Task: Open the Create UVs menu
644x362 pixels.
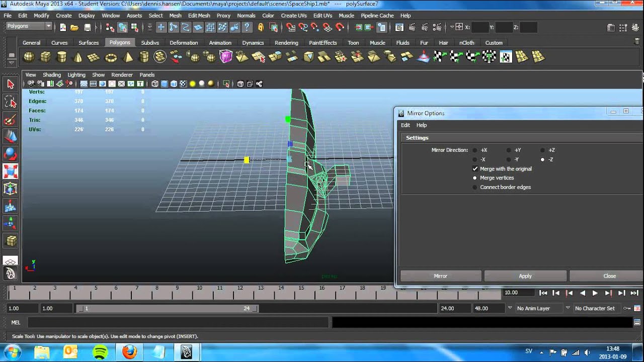Action: click(294, 16)
